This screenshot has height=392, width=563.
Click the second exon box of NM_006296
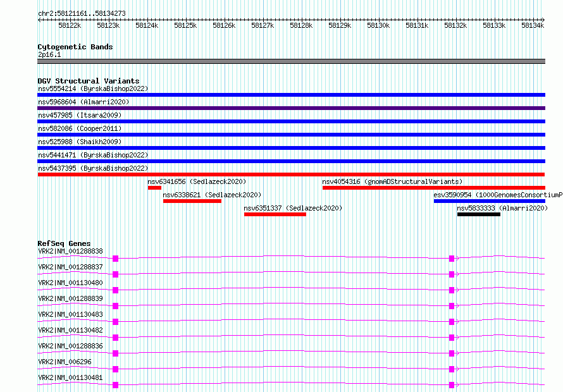(x=452, y=369)
